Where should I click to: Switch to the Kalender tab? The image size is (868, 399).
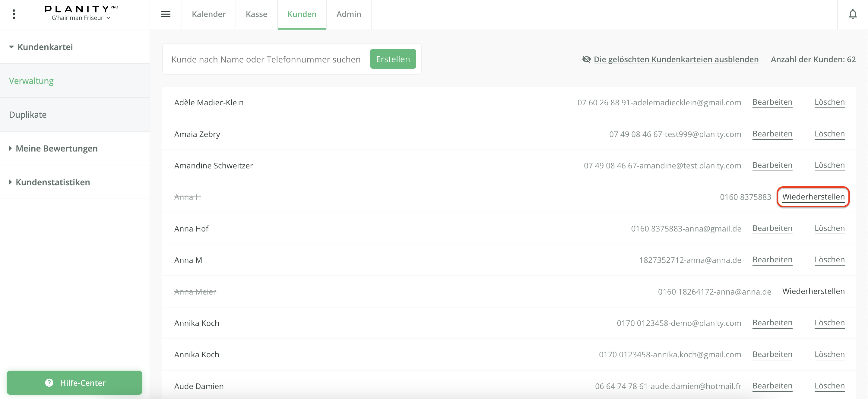(x=209, y=14)
